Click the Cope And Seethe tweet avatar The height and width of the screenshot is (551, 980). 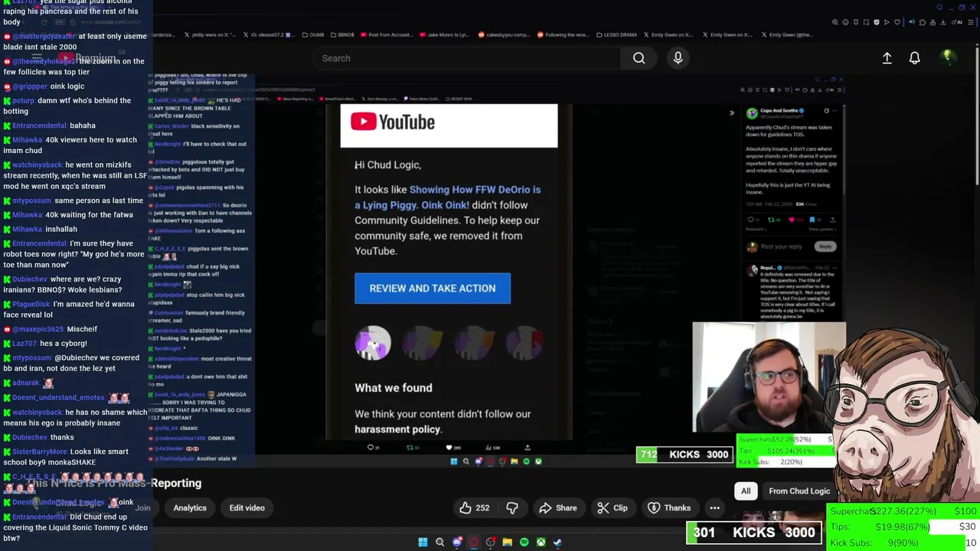coord(751,114)
